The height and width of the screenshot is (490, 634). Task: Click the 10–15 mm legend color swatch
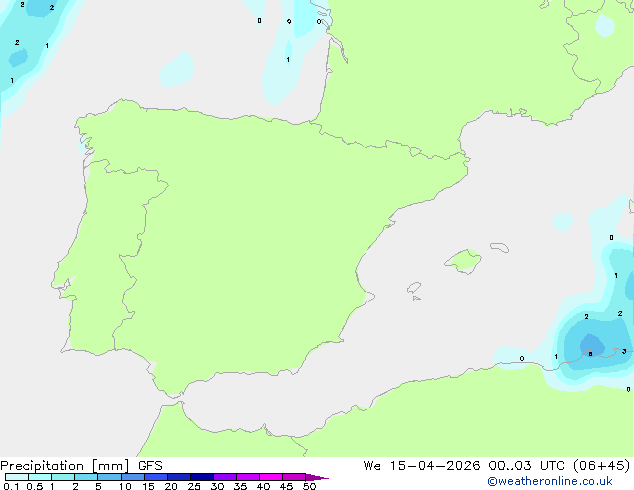tap(133, 477)
